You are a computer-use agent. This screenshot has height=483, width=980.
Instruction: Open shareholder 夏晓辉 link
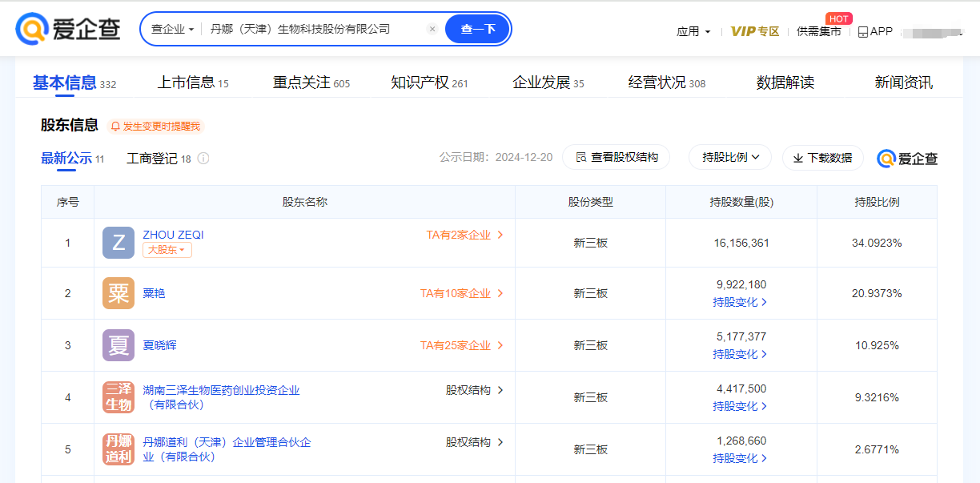[159, 345]
